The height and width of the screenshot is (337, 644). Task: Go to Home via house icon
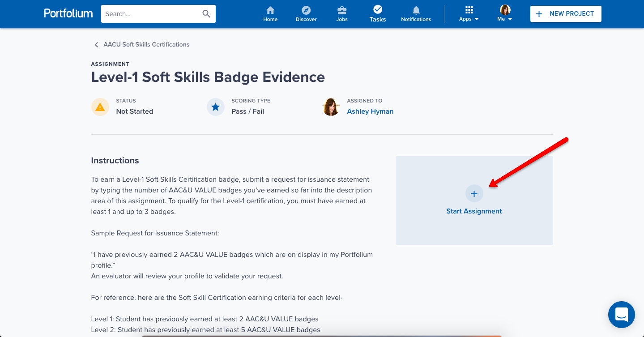coord(270,10)
